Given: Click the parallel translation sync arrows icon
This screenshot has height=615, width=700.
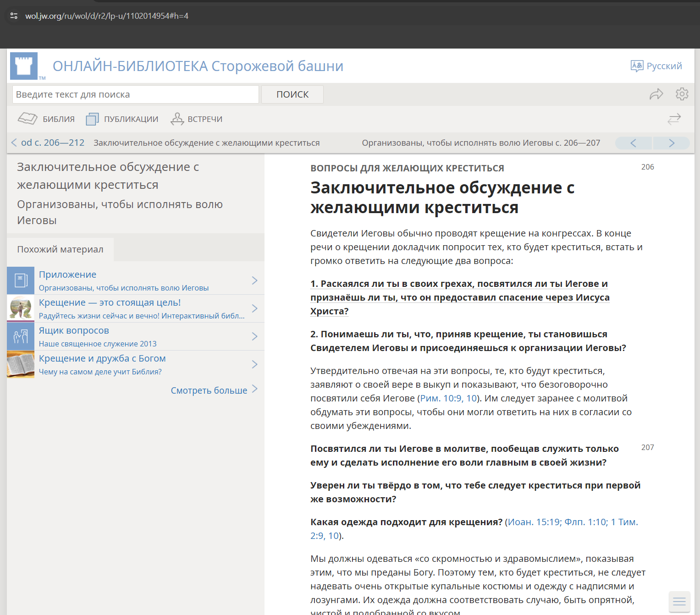Looking at the screenshot, I should 674,119.
